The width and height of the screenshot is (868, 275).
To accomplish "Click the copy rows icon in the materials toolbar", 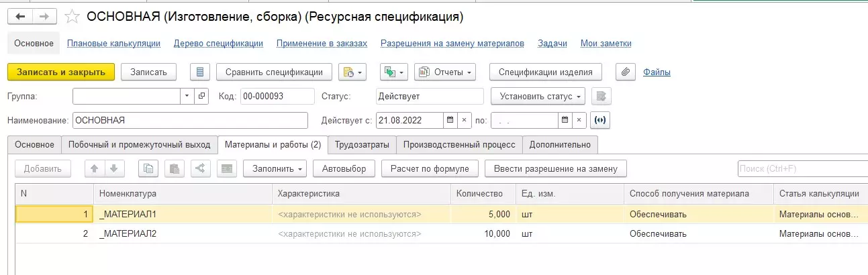I will point(148,168).
